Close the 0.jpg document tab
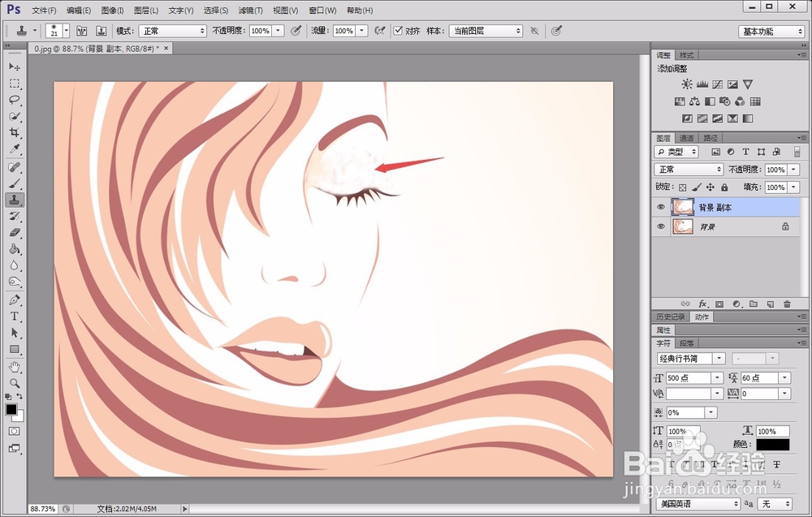 pyautogui.click(x=166, y=48)
